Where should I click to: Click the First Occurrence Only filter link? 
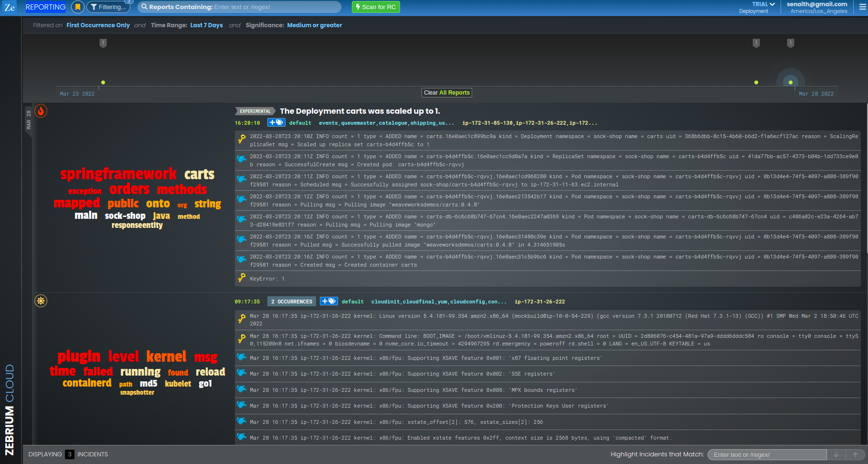click(x=98, y=25)
